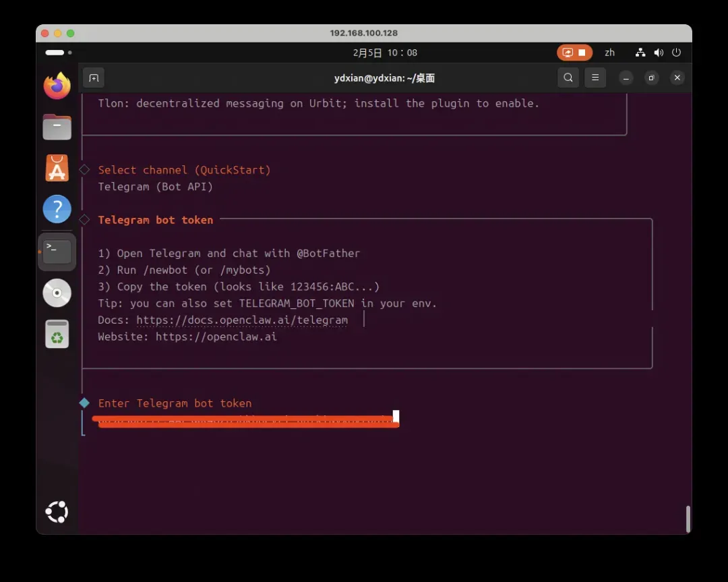The width and height of the screenshot is (728, 582).
Task: Click the disc drive icon in dock
Action: click(x=57, y=293)
